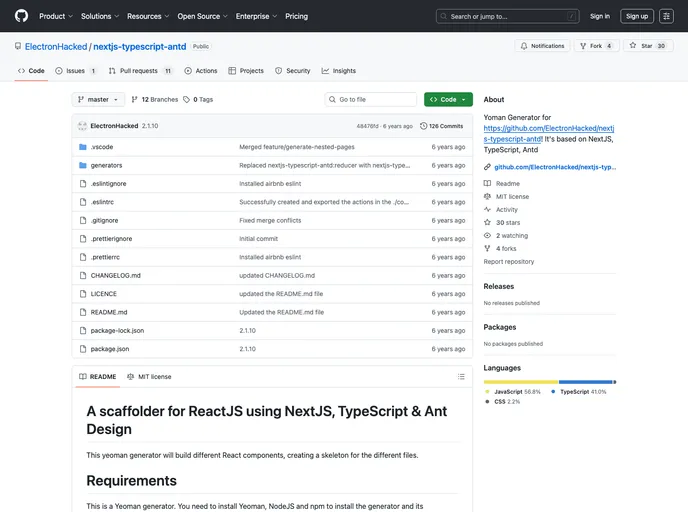This screenshot has width=688, height=512.
Task: Open the Insights tab
Action: click(x=339, y=71)
